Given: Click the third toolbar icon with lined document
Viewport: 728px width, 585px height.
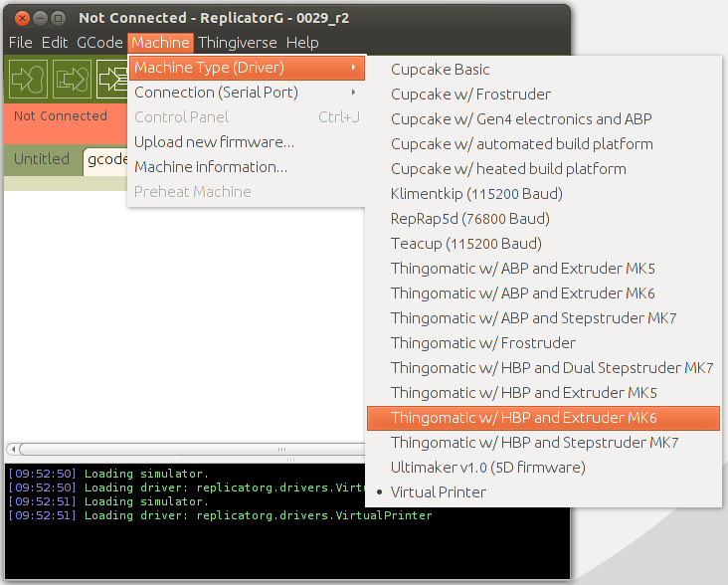Looking at the screenshot, I should [x=110, y=79].
